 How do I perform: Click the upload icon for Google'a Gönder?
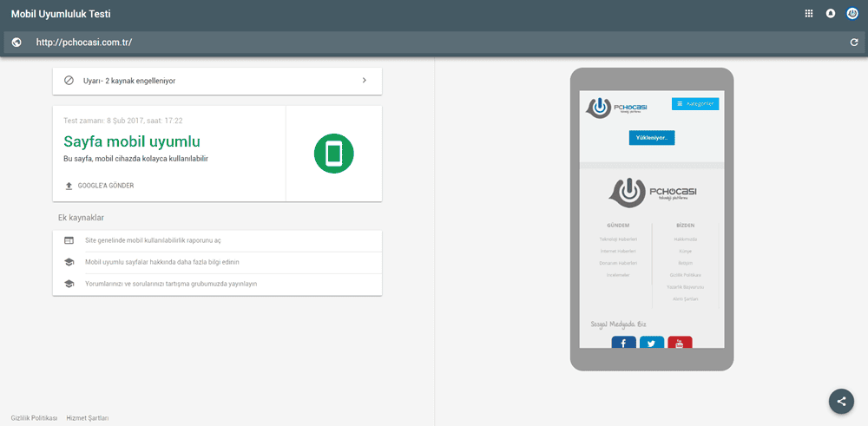[69, 186]
